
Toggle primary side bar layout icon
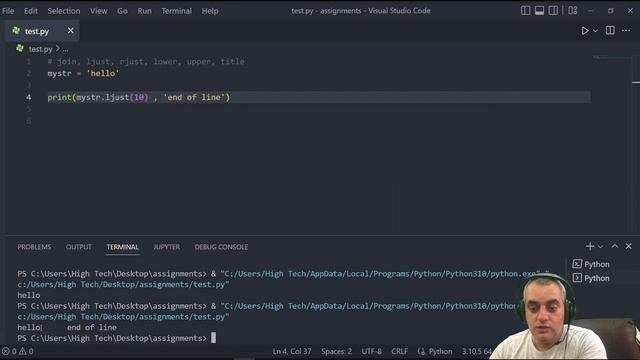[525, 11]
